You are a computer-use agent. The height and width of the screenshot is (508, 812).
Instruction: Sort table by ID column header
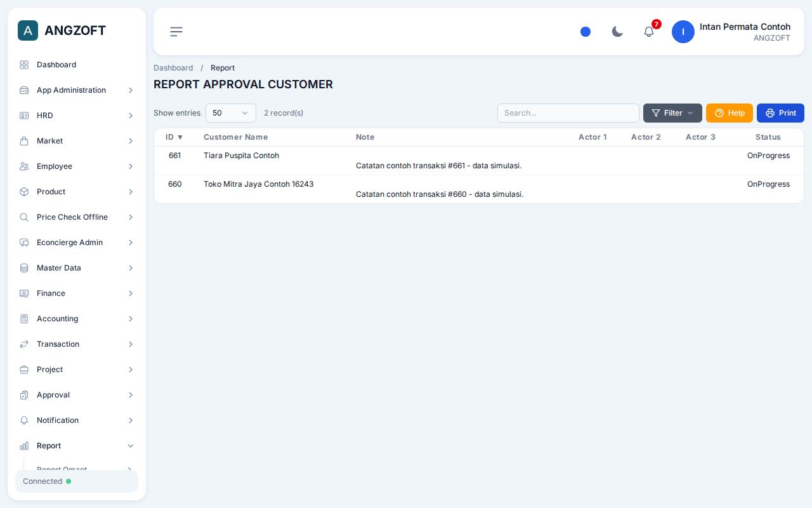174,137
